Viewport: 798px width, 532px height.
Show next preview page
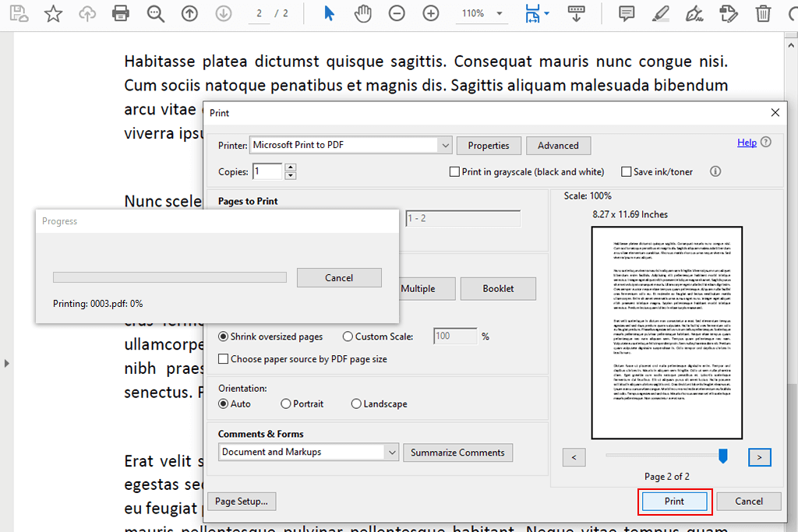759,457
